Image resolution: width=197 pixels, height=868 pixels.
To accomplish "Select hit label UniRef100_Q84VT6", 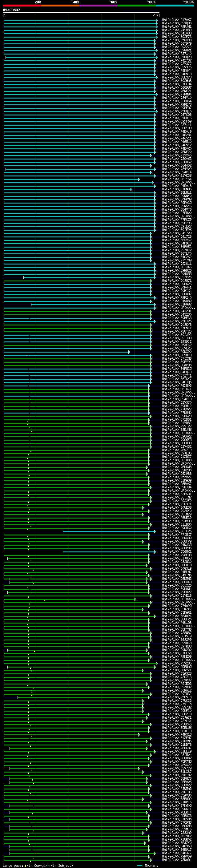I will coord(176,210).
